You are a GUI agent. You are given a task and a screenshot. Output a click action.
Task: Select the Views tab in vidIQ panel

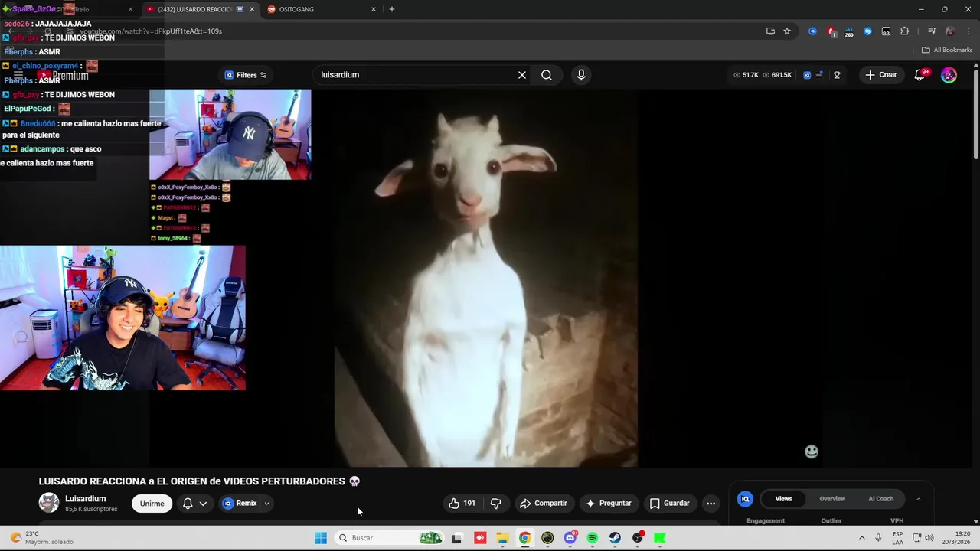(784, 499)
